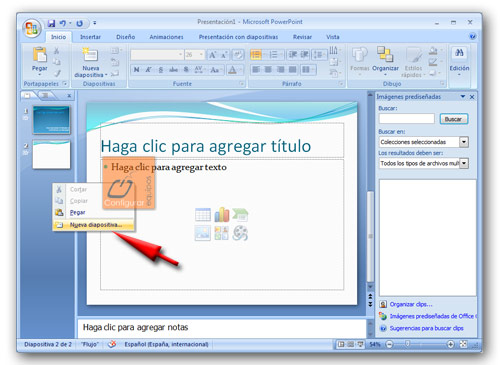500x365 pixels.
Task: Expand Todos los tipos de archivos dropdown
Action: pos(464,163)
